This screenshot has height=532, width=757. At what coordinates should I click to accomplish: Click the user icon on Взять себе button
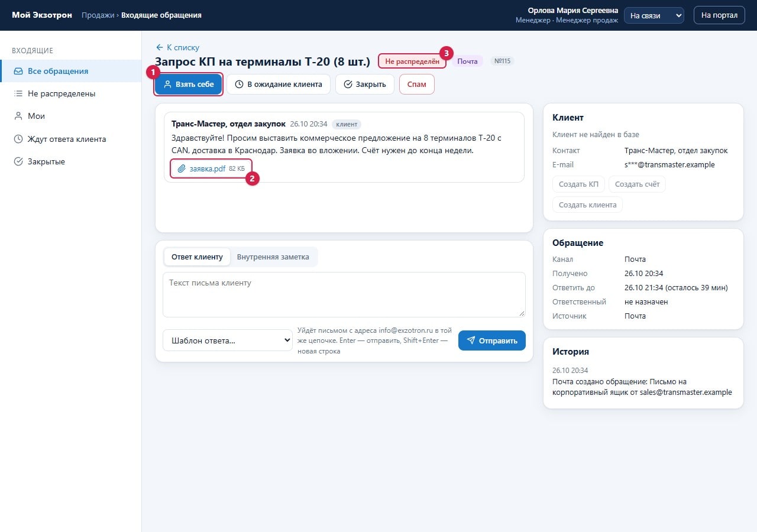coord(168,84)
